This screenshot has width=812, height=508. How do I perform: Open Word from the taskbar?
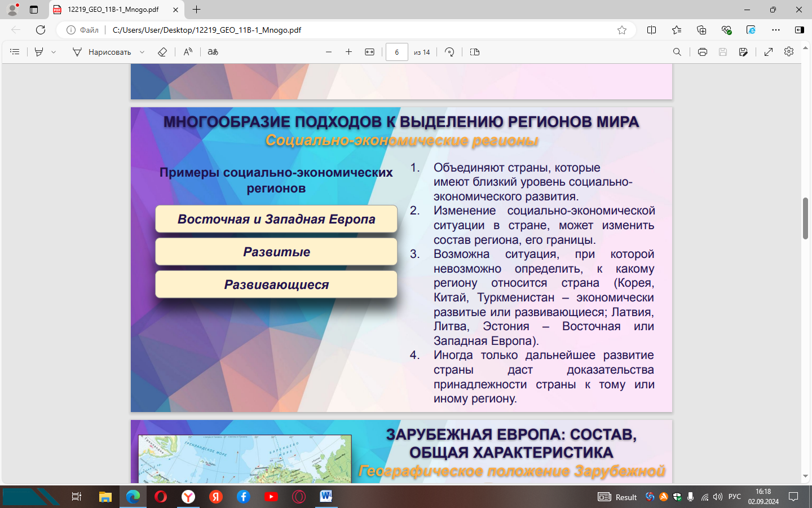[326, 497]
